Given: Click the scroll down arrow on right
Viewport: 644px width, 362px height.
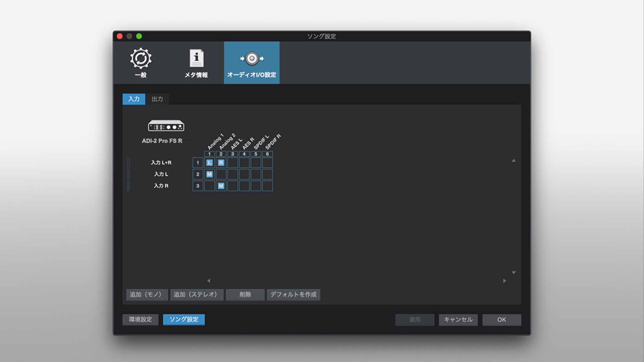Looking at the screenshot, I should click(514, 273).
